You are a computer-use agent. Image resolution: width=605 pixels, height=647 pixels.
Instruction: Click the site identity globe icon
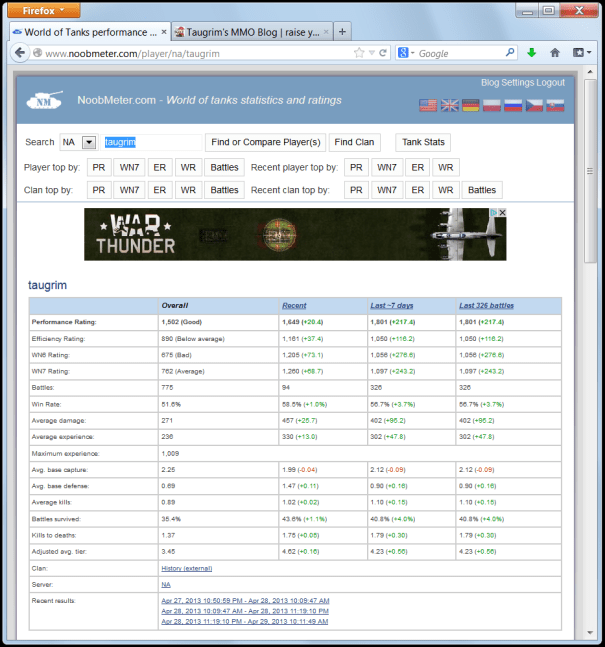coord(38,53)
